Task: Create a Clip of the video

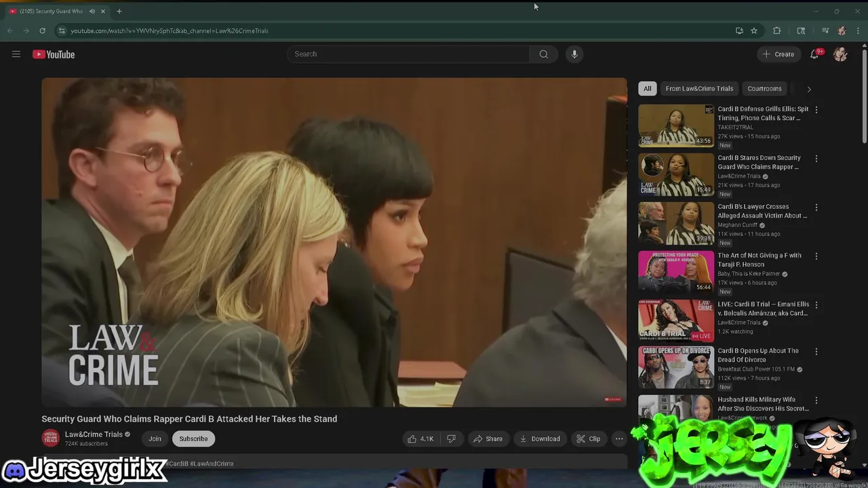Action: (x=589, y=439)
